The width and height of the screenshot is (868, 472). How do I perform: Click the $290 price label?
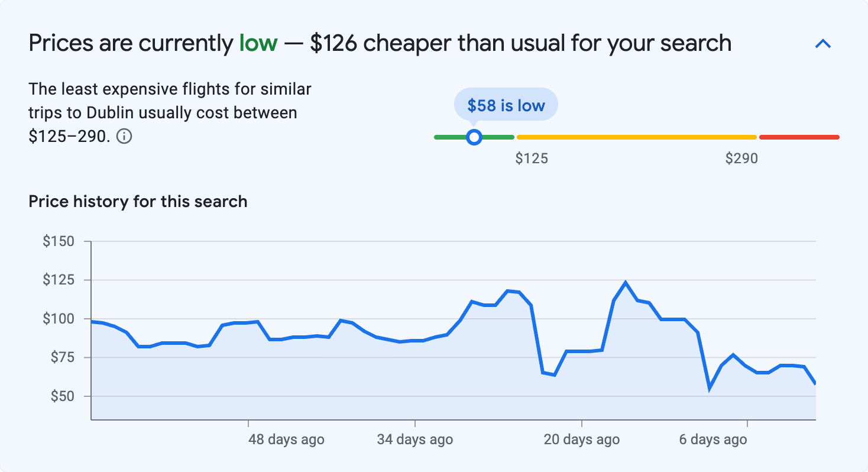click(743, 158)
